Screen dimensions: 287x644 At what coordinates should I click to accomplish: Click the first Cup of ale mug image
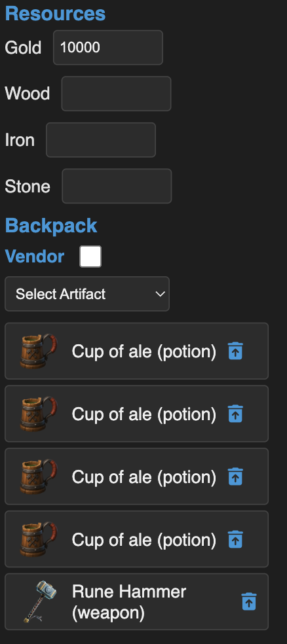coord(38,351)
